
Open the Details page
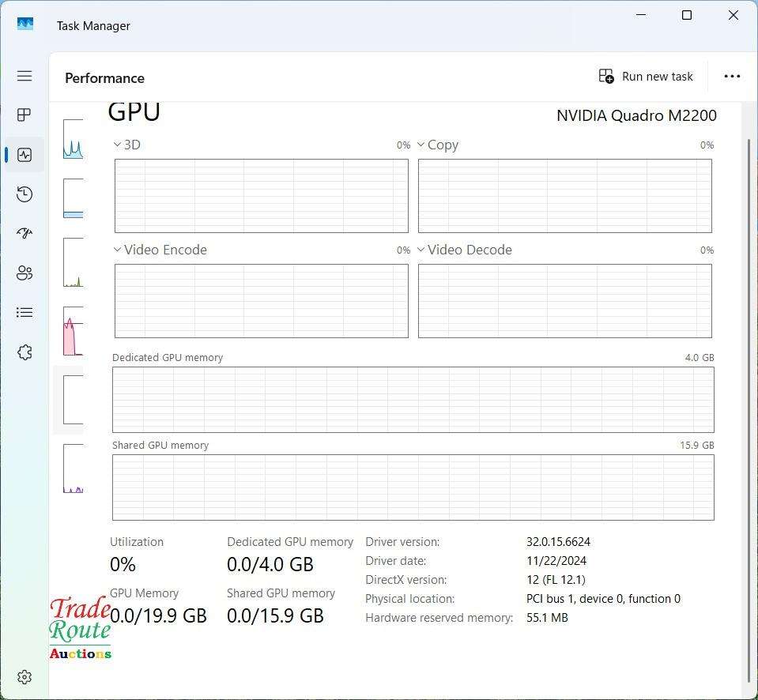coord(24,312)
